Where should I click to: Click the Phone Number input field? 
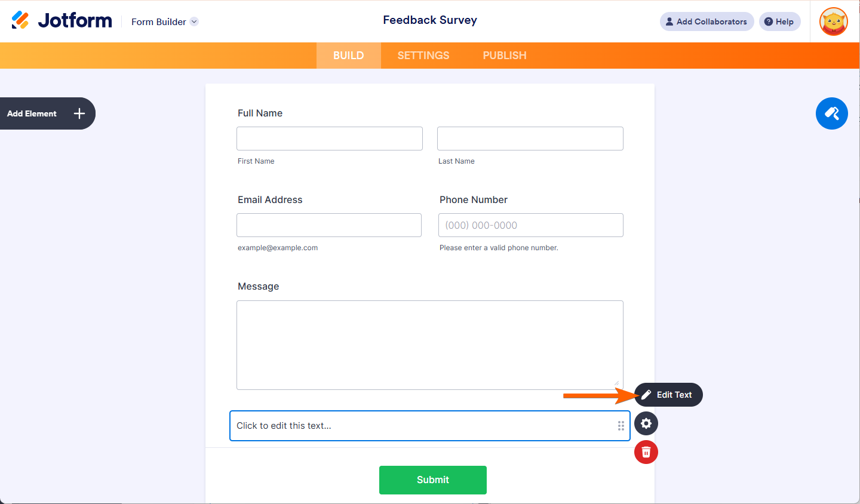(x=531, y=225)
